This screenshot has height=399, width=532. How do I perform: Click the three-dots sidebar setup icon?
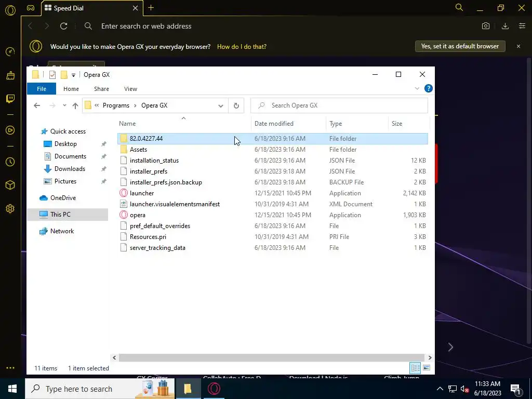[x=10, y=368]
